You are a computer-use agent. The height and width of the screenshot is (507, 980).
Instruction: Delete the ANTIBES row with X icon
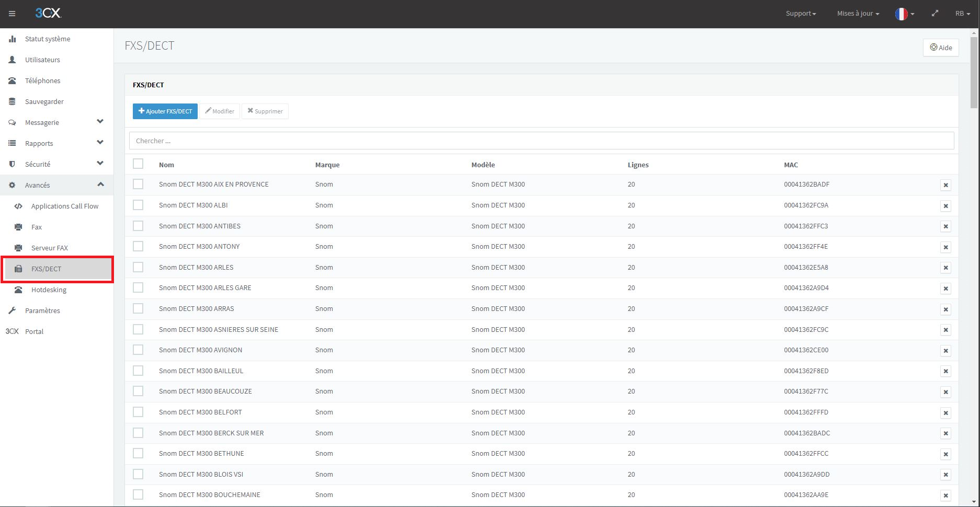[x=945, y=226]
